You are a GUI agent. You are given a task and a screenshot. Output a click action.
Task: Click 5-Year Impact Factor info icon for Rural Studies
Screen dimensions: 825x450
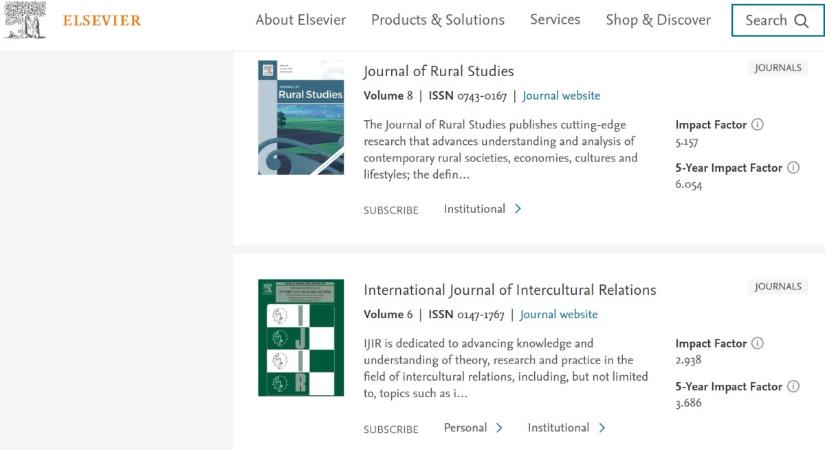[x=793, y=168]
